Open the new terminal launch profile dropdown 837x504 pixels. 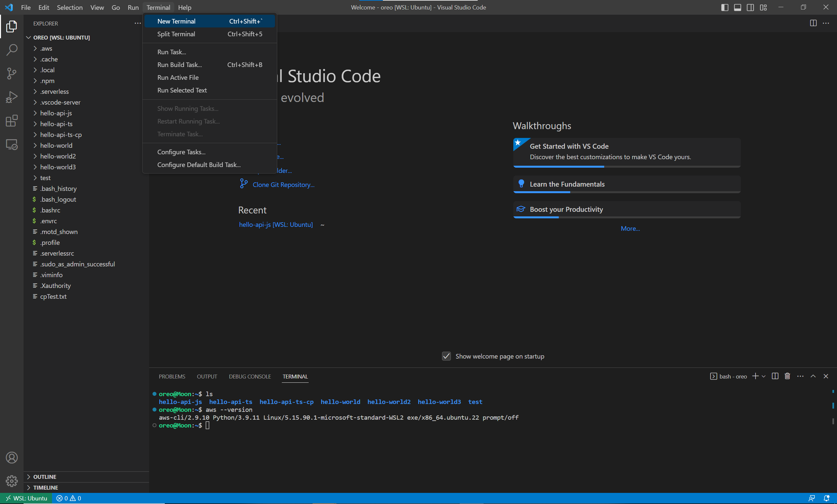tap(764, 376)
